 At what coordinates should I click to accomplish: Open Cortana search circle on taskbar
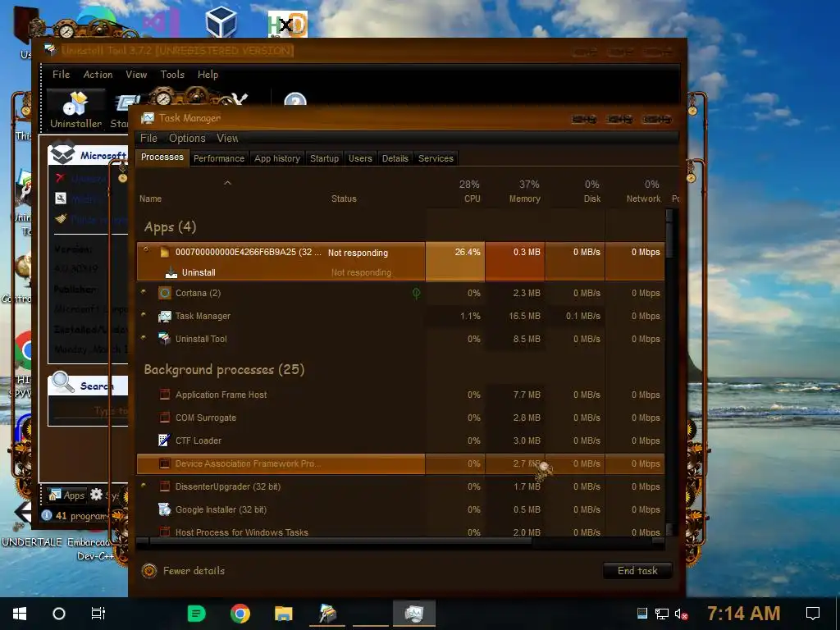coord(59,614)
